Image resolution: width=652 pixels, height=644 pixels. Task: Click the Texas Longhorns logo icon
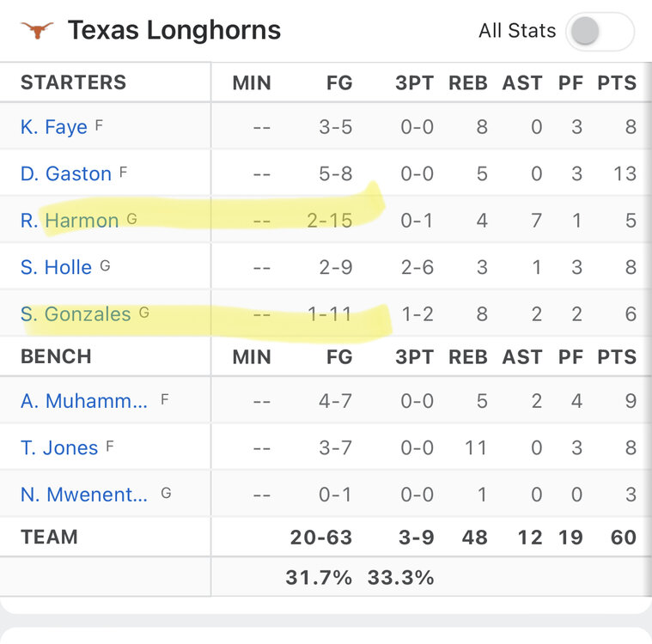coord(36,31)
